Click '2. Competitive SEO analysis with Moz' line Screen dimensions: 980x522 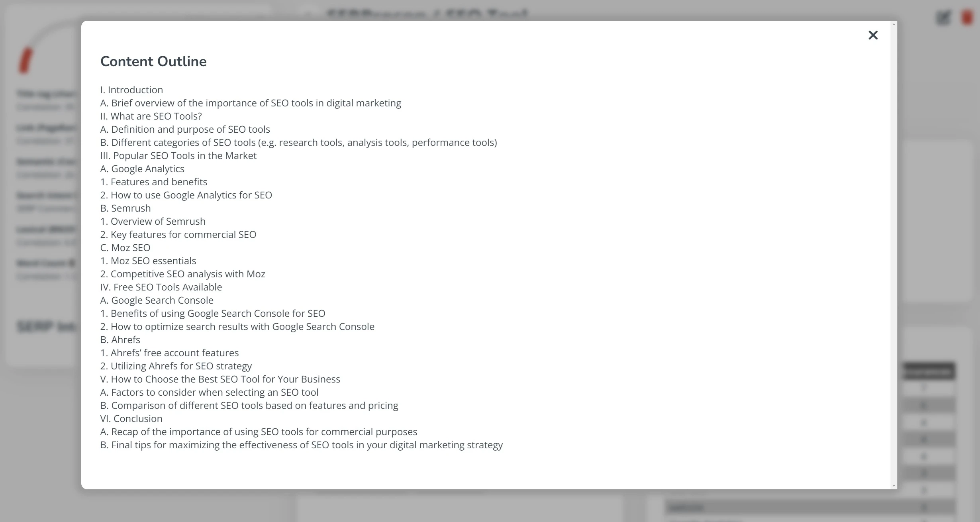pyautogui.click(x=183, y=274)
